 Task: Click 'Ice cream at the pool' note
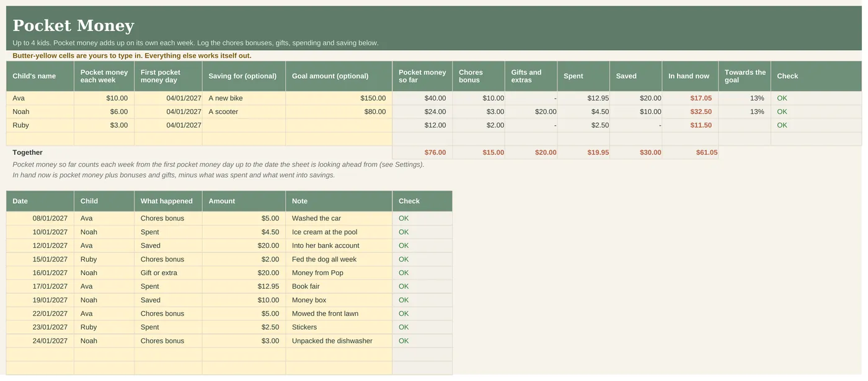tap(339, 232)
